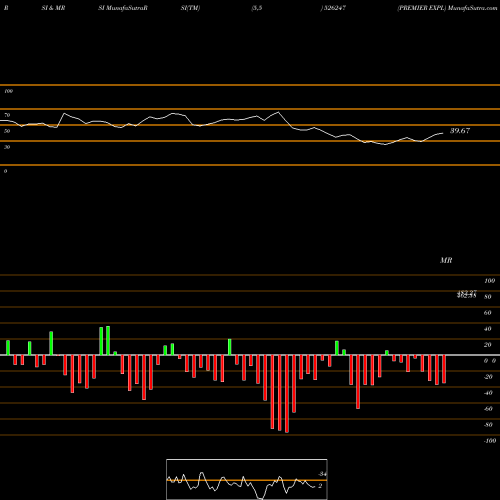The height and width of the screenshot is (500, 500).
Task: Click the MR scale label 60
Action: tap(488, 313)
